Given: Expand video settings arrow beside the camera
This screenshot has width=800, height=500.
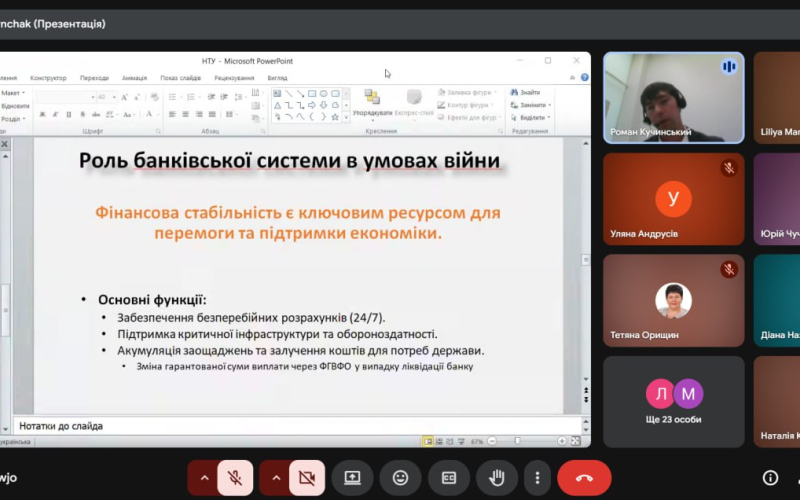Looking at the screenshot, I should click(276, 478).
